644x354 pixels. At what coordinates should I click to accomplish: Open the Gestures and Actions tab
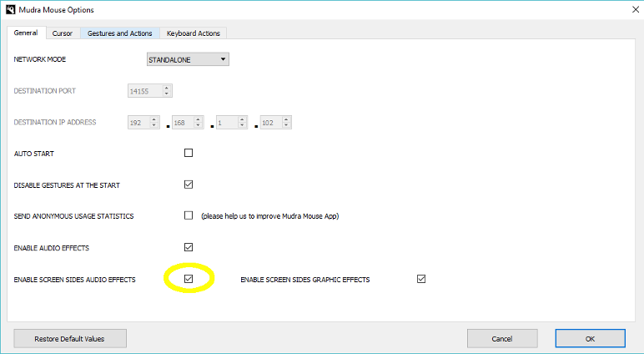(120, 33)
